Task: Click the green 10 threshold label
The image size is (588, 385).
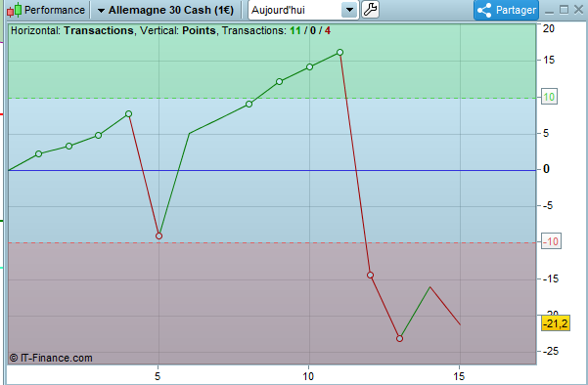Action: point(549,97)
